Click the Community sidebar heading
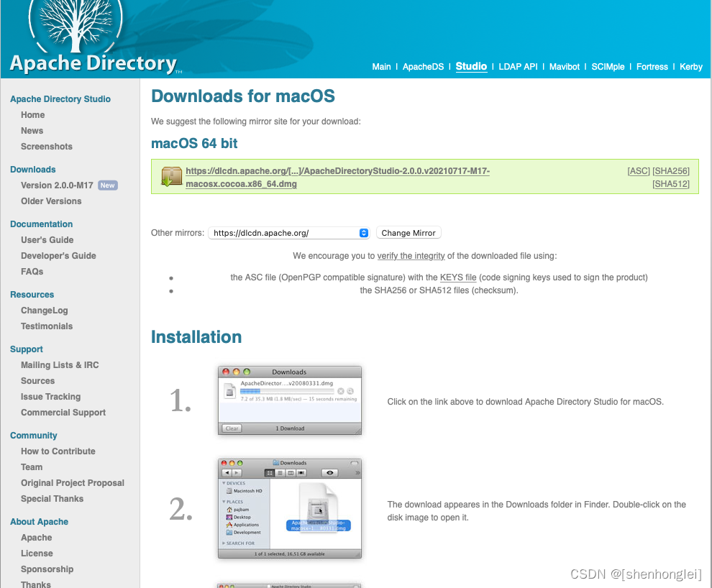This screenshot has height=588, width=712. pos(34,436)
